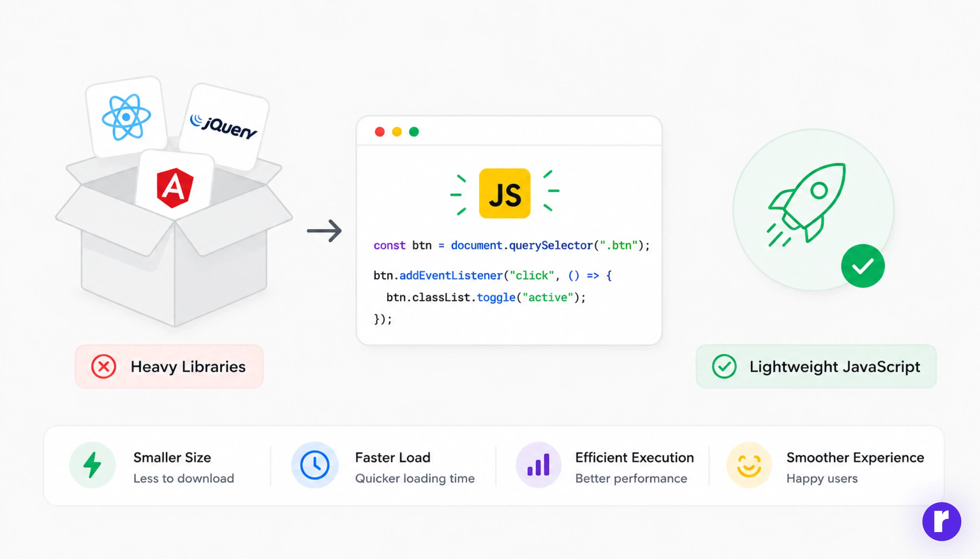Click the 'Better performance' text
The image size is (980, 559).
pyautogui.click(x=631, y=478)
